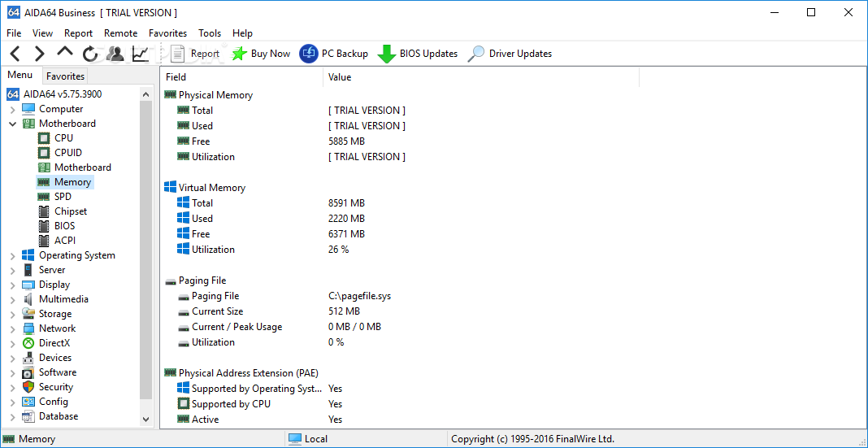Click the tree scrollbar up arrow
Image resolution: width=868 pixels, height=448 pixels.
(145, 94)
